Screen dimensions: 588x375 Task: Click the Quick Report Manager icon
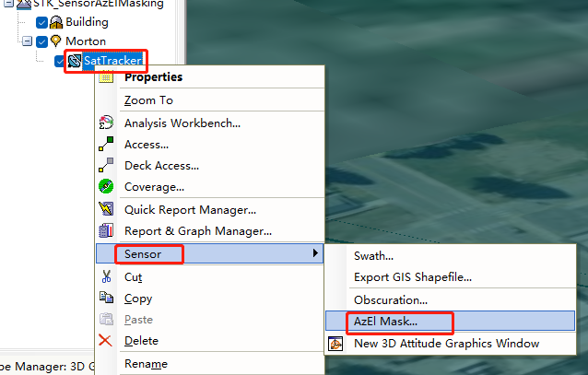pyautogui.click(x=106, y=209)
